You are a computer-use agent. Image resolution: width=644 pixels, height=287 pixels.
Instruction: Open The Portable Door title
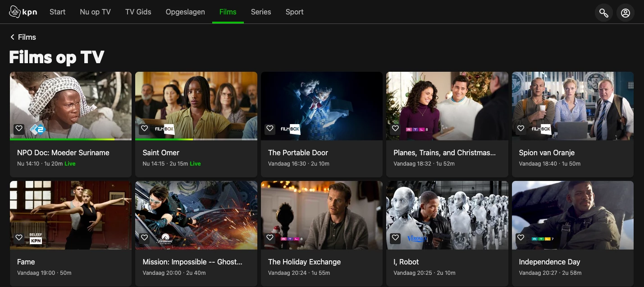(298, 153)
